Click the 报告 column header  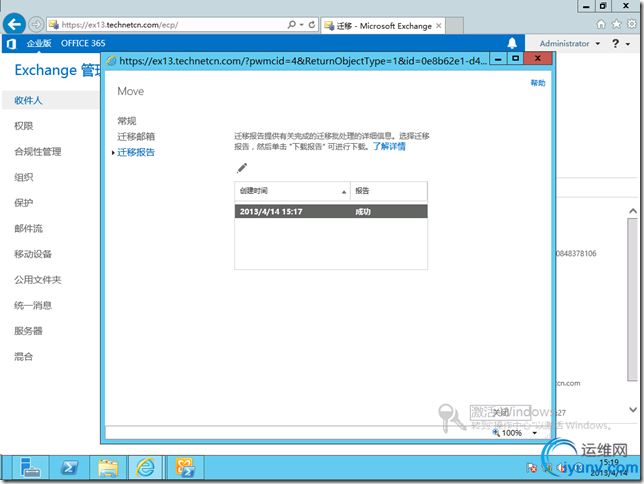click(x=389, y=191)
